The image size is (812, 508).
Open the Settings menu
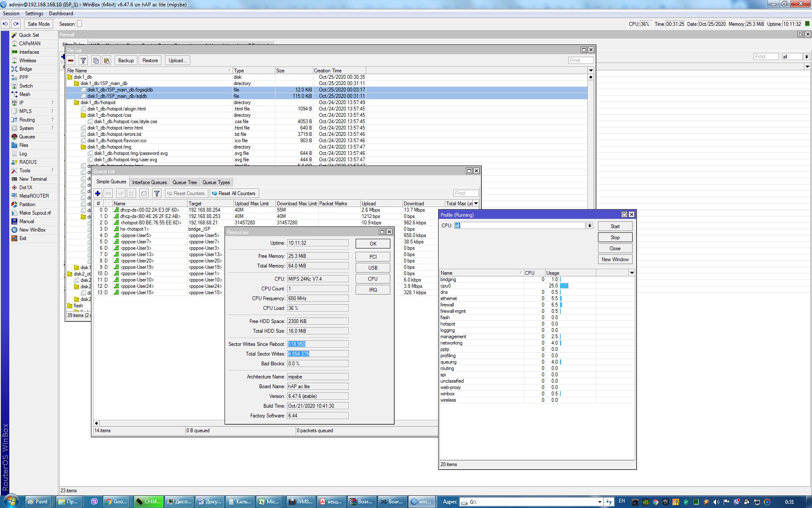pyautogui.click(x=34, y=14)
